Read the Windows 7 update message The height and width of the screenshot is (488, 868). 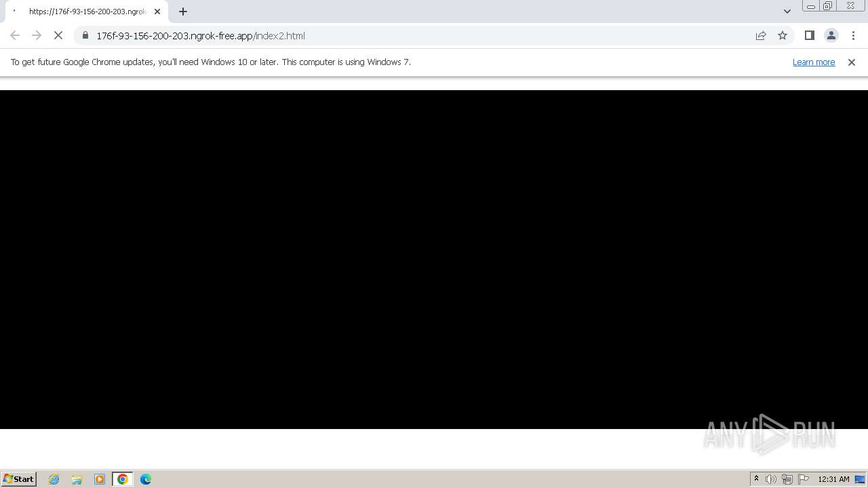pyautogui.click(x=211, y=62)
